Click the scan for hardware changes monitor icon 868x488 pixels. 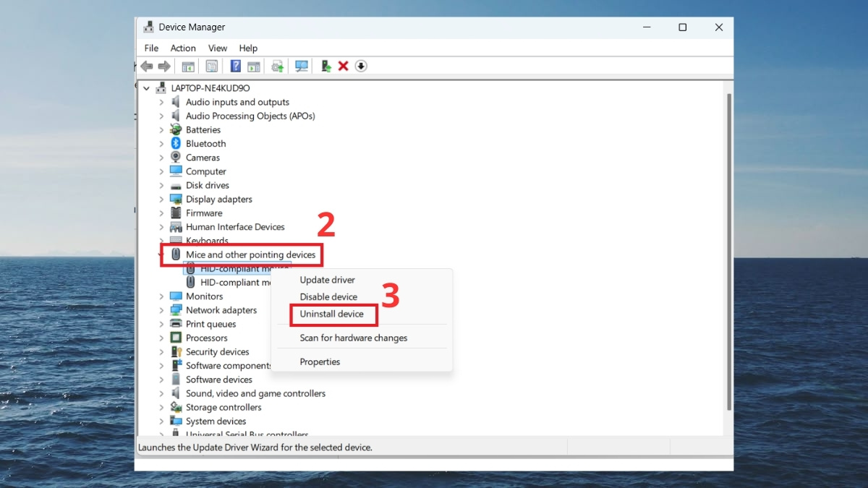302,67
